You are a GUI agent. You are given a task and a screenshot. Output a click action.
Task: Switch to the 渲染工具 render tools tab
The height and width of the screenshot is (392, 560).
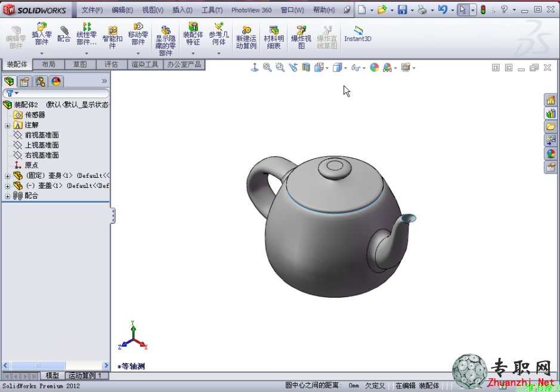(x=145, y=64)
